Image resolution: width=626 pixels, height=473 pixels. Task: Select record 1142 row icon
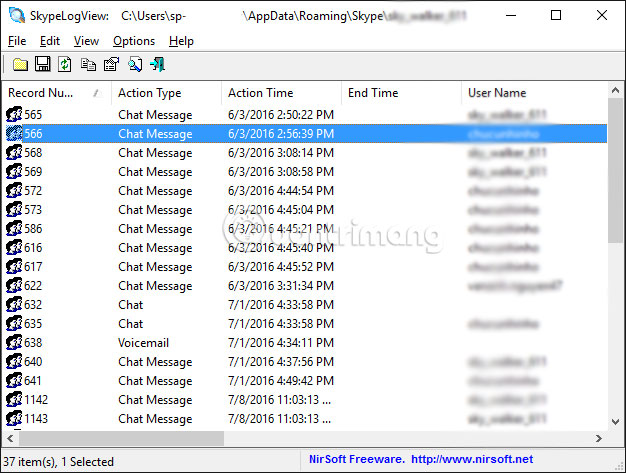[x=14, y=400]
